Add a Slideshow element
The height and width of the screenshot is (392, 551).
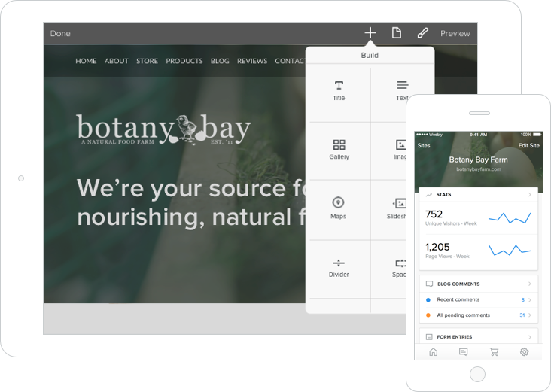(x=397, y=208)
